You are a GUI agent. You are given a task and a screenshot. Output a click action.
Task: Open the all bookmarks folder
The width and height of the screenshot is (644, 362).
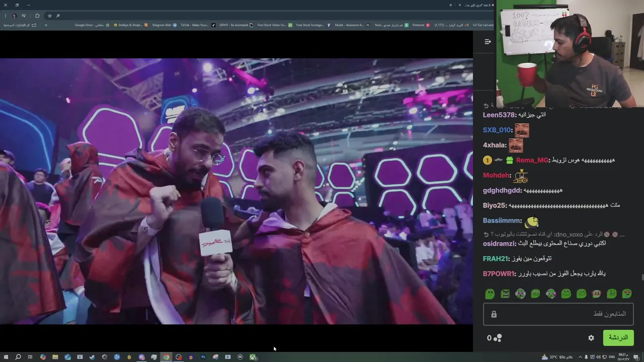click(x=20, y=25)
